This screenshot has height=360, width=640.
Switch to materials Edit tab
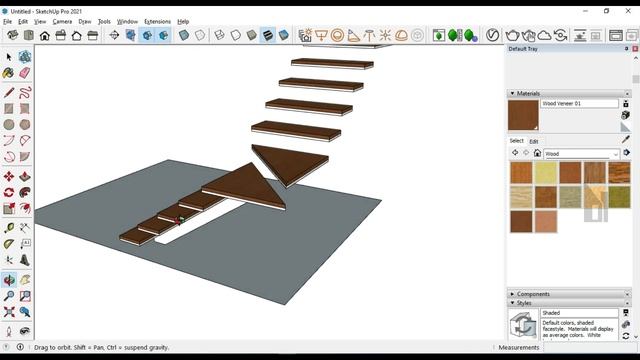(534, 141)
